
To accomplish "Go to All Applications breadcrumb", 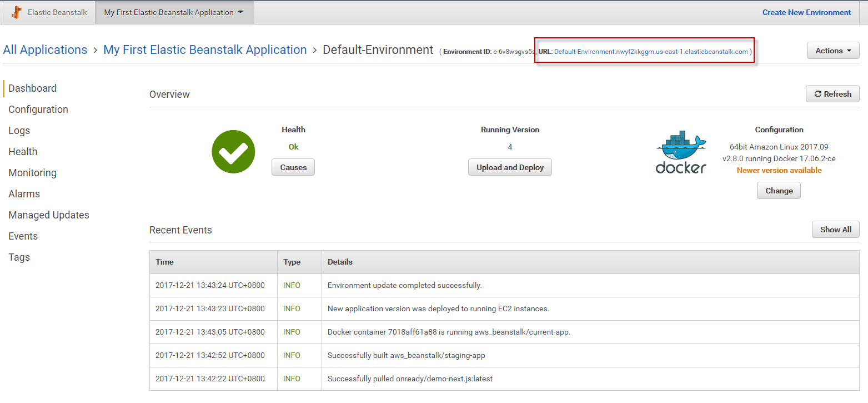I will pyautogui.click(x=45, y=50).
